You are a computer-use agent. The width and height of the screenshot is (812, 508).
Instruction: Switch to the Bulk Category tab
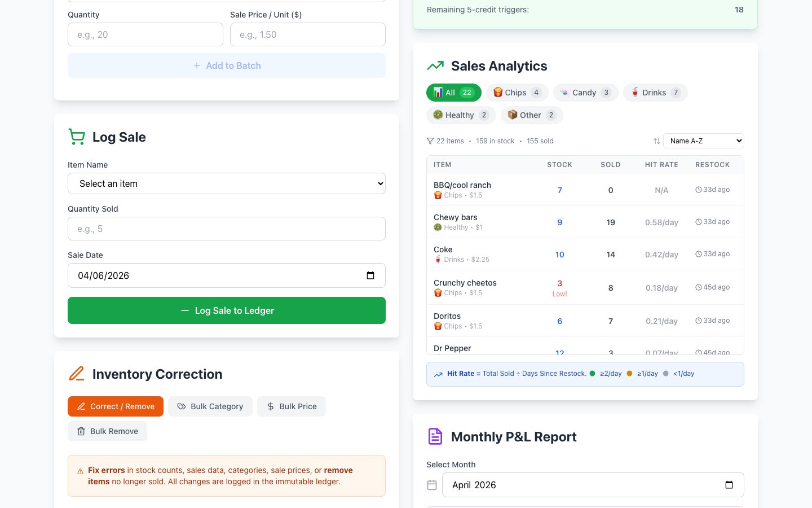(x=210, y=406)
